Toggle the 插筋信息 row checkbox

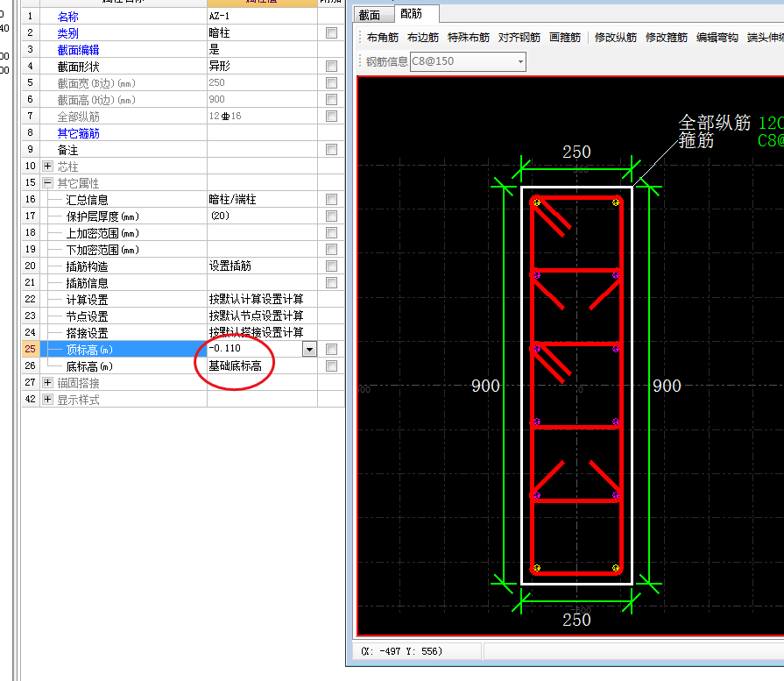[331, 283]
